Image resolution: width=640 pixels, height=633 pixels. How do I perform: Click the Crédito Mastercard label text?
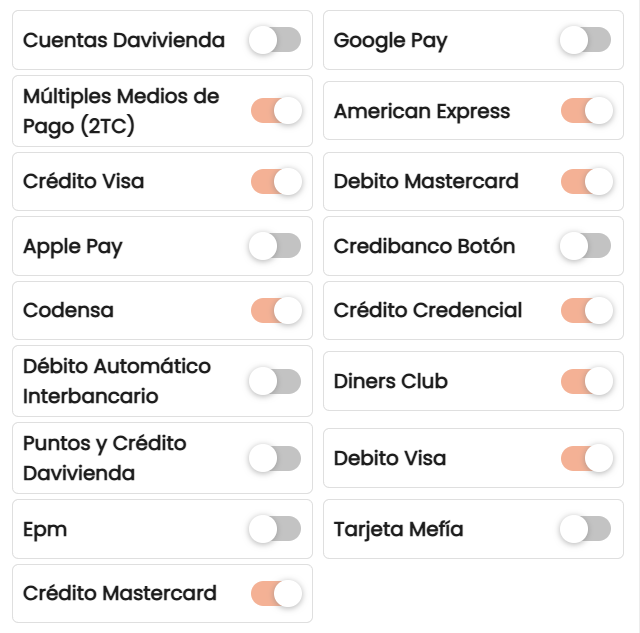pyautogui.click(x=120, y=593)
